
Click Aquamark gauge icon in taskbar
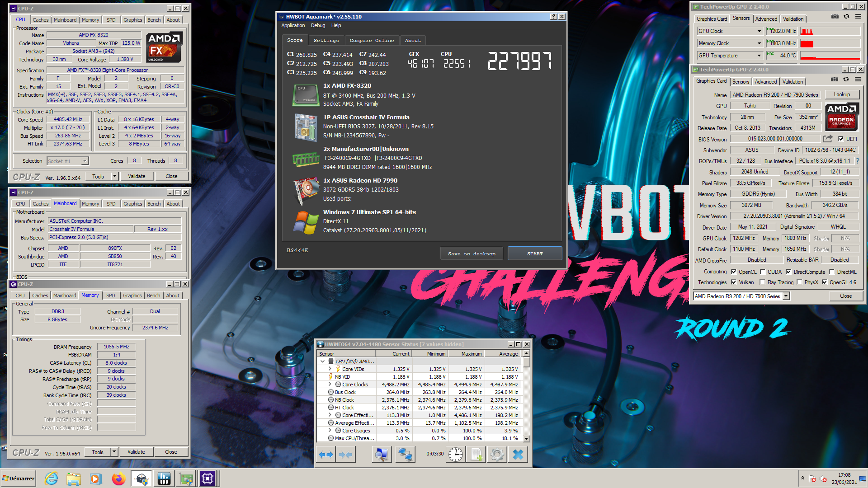coord(142,479)
